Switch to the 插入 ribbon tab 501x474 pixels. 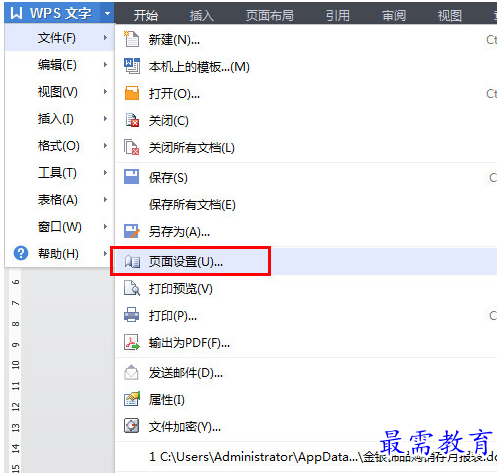tap(201, 15)
